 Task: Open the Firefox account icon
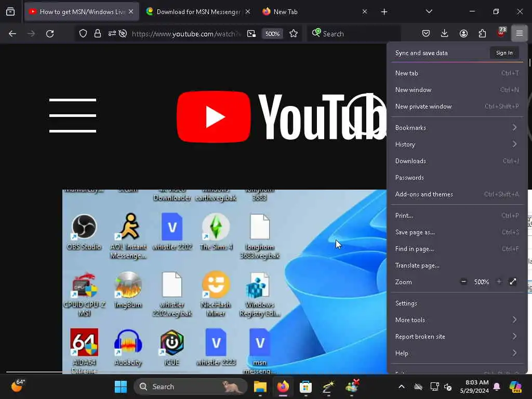tap(463, 33)
